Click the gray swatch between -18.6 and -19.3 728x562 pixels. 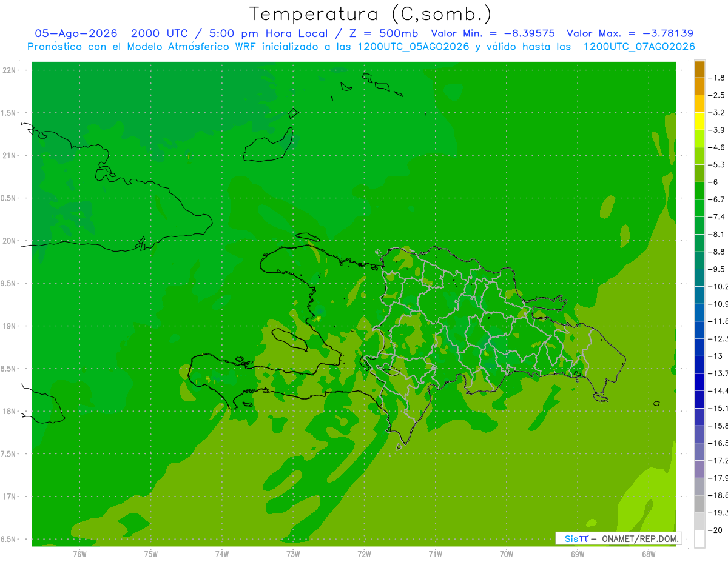click(699, 504)
